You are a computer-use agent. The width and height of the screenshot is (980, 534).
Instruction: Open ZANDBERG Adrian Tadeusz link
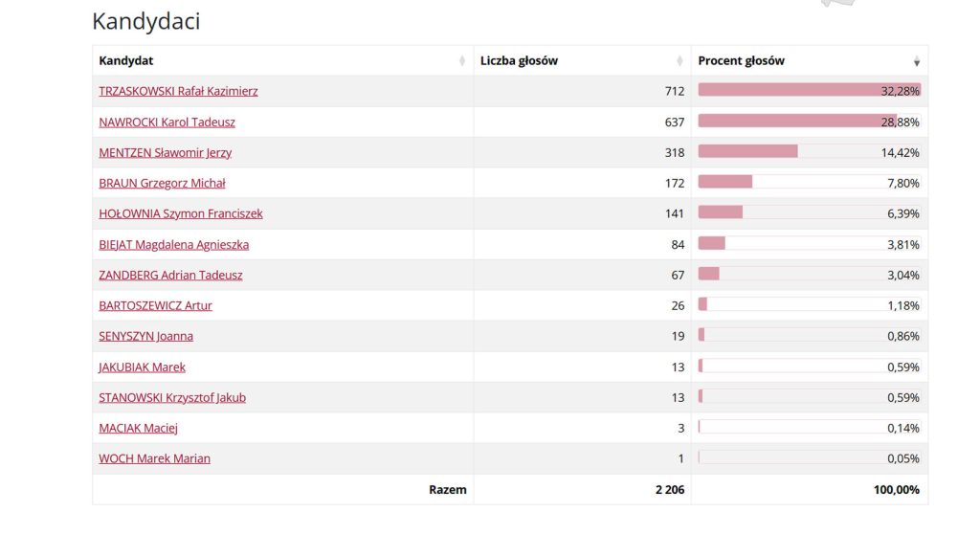pos(170,276)
